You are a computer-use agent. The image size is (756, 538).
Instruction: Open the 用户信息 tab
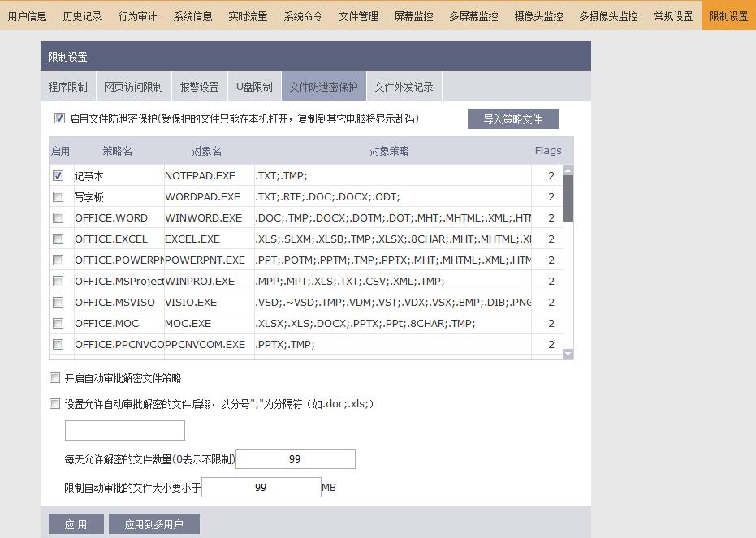(x=28, y=16)
